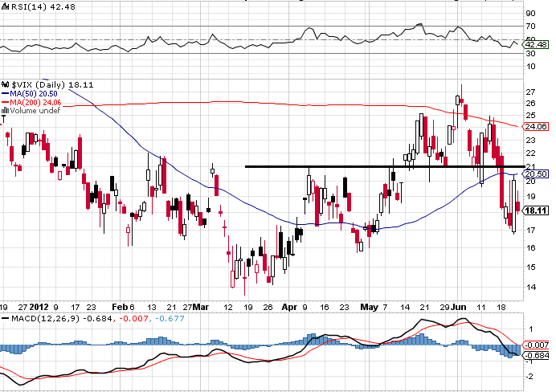This screenshot has width=556, height=392.
Task: Click the -0.684 MACD tag on axis
Action: click(x=536, y=355)
